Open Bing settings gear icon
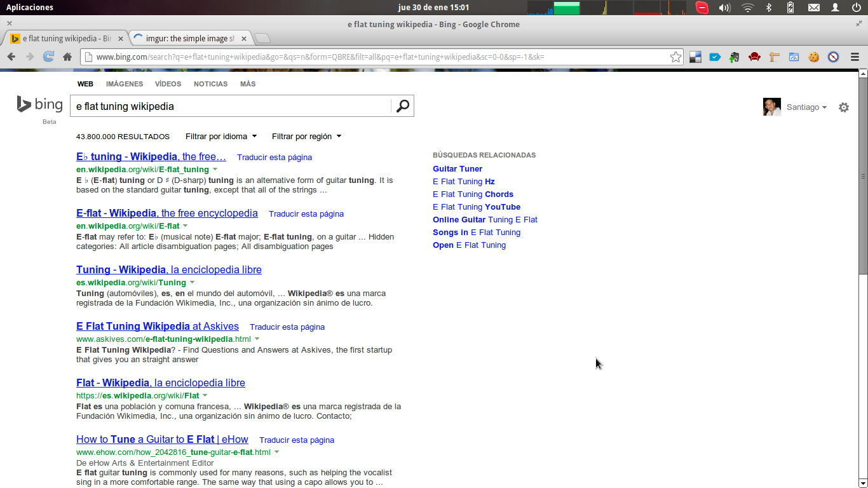 (844, 107)
